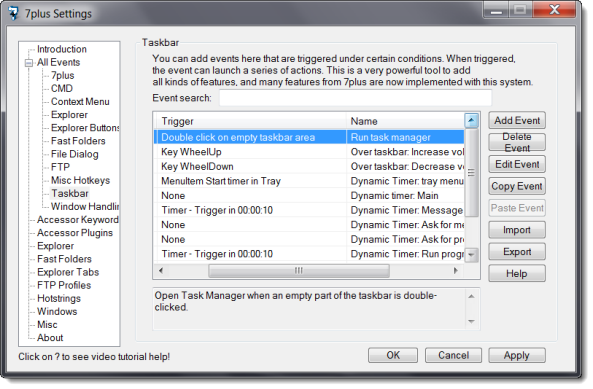Click the Event search field

(x=355, y=98)
